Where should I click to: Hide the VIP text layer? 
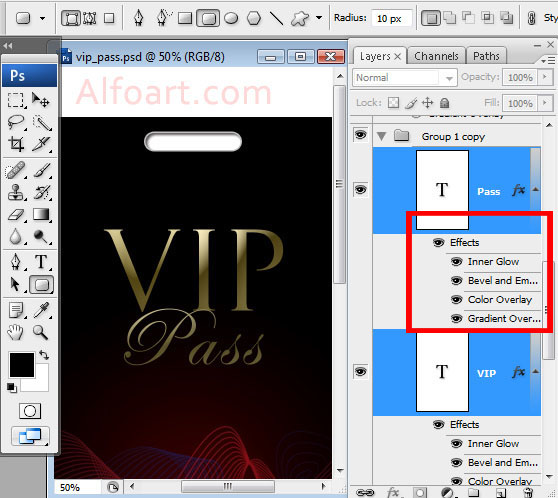(x=360, y=372)
